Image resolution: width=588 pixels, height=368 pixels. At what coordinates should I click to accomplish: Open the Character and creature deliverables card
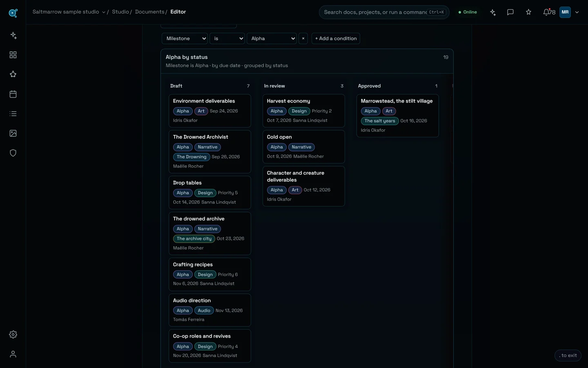click(304, 186)
